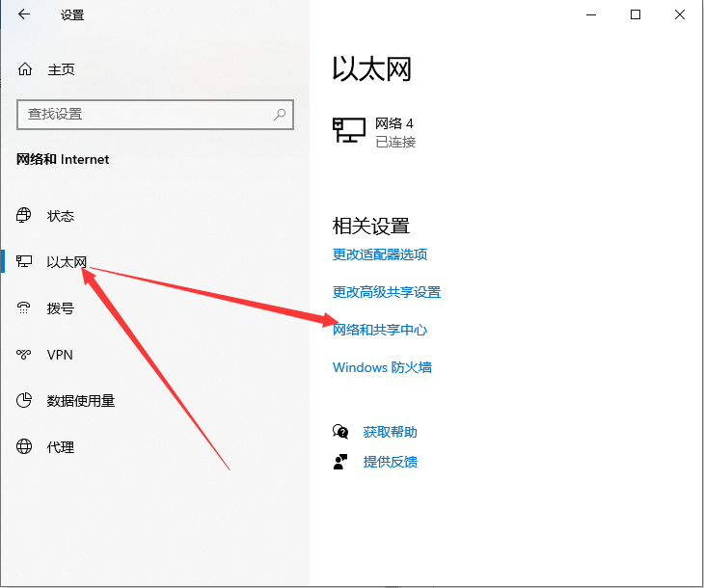Select the connected 网络 4 entry
The height and width of the screenshot is (588, 704).
click(394, 132)
